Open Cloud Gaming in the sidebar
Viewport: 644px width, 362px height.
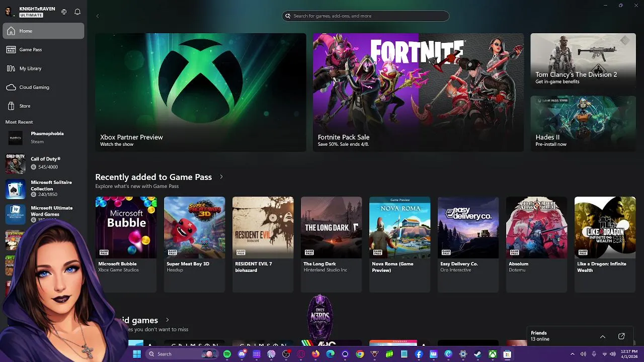(43, 87)
